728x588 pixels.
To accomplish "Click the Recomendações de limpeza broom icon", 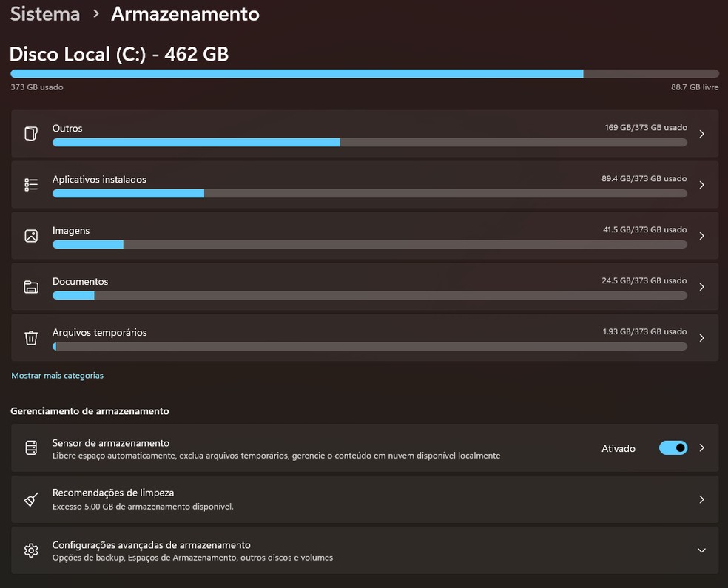I will tap(31, 499).
